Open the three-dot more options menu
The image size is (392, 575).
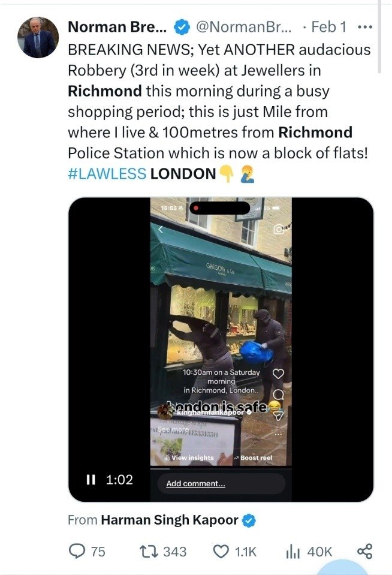click(x=365, y=27)
